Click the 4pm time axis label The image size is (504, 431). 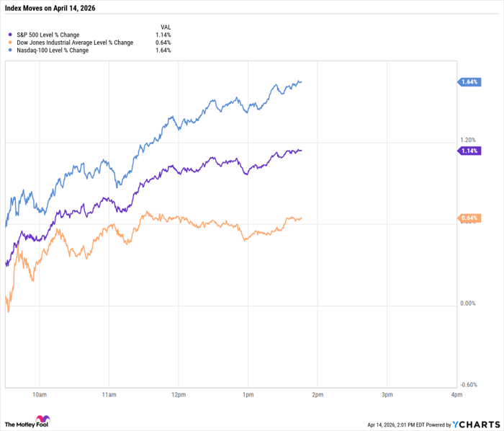456,395
